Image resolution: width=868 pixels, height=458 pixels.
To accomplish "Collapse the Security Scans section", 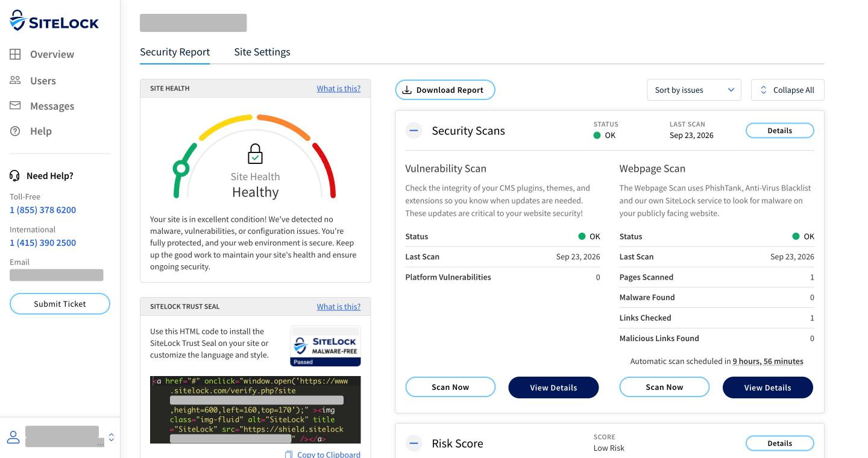I will pos(414,130).
